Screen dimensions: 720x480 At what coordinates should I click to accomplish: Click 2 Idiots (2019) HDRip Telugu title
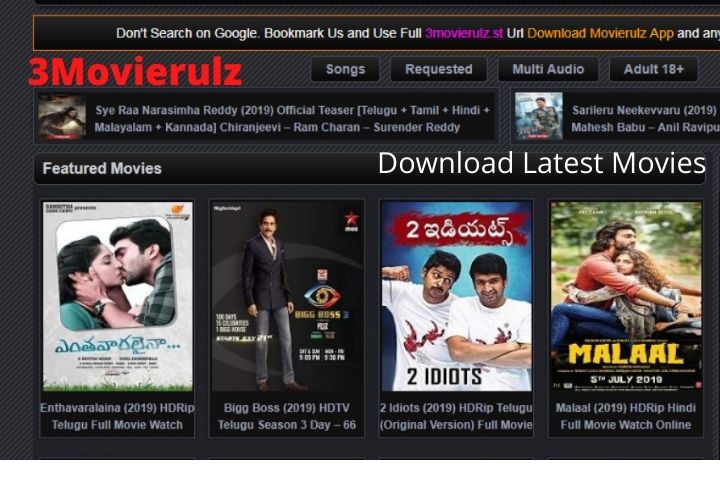click(456, 416)
